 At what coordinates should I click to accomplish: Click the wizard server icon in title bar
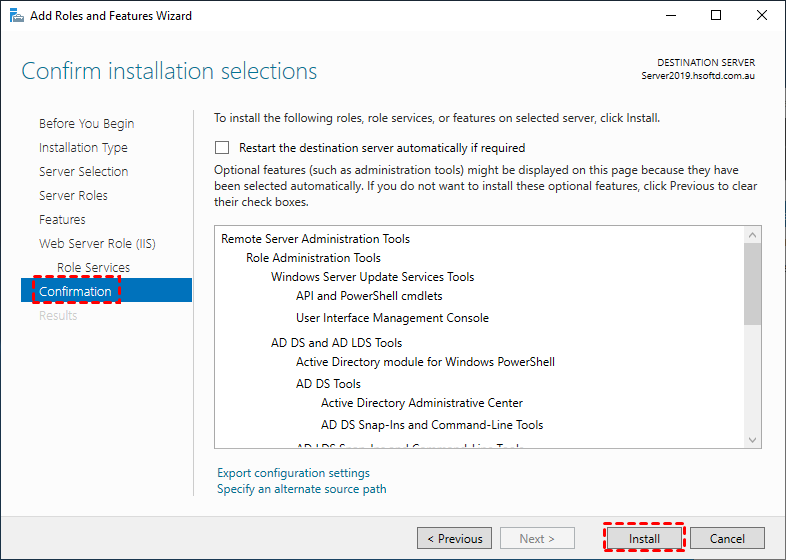click(x=13, y=16)
